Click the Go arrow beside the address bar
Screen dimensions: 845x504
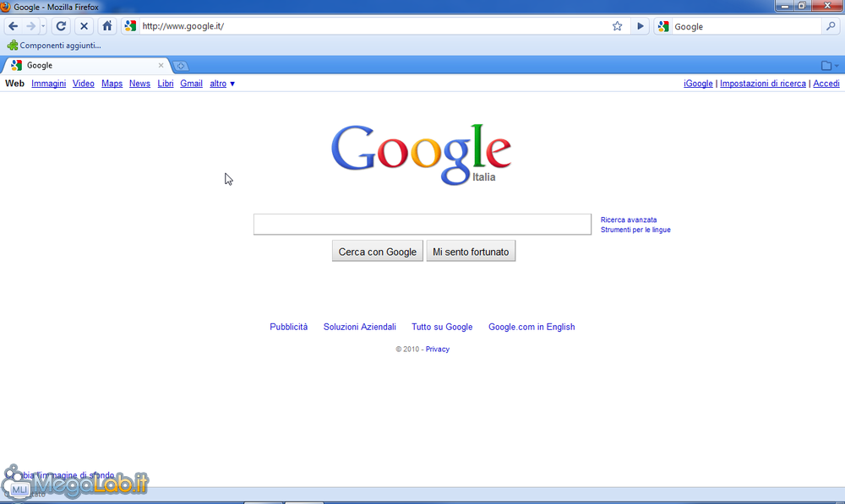641,26
